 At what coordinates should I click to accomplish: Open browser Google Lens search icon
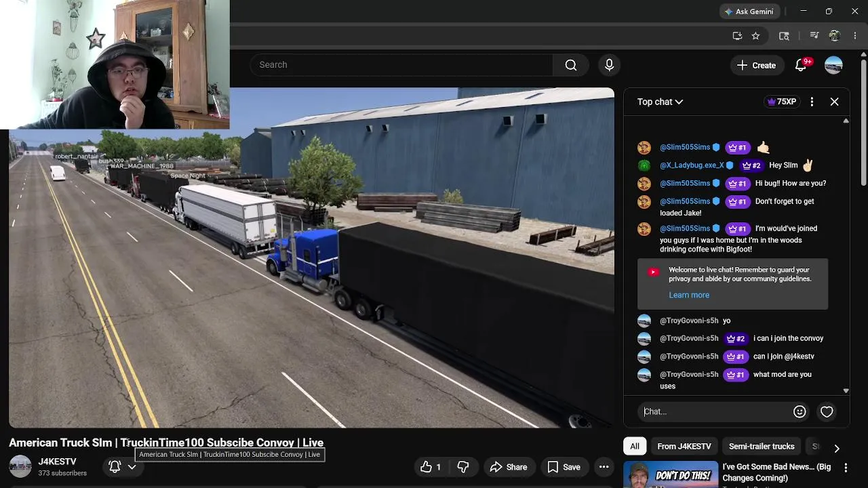pos(784,36)
